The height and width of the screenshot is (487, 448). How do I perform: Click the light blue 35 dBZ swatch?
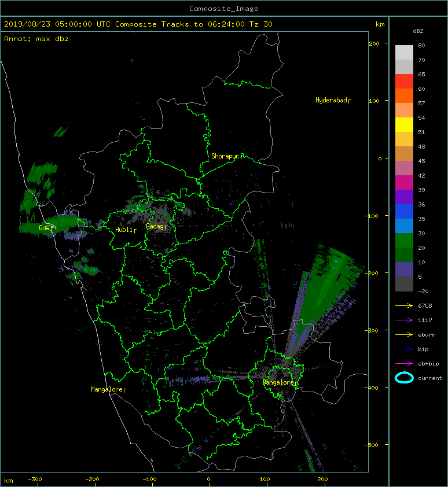(404, 226)
